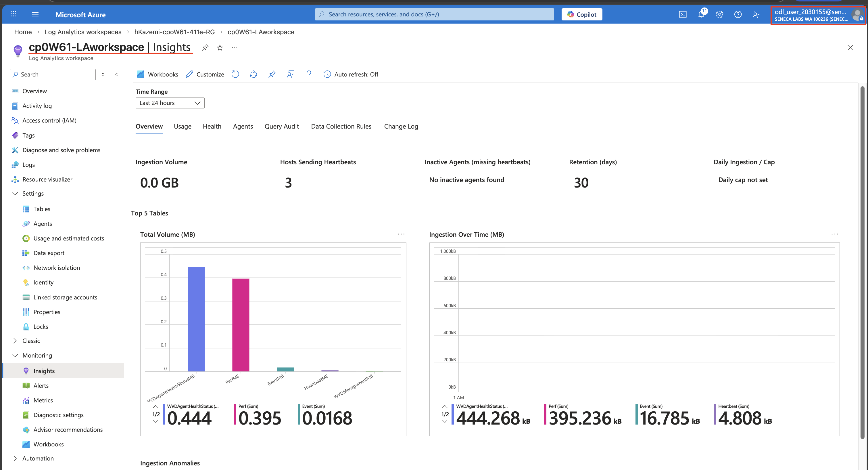This screenshot has width=868, height=470.
Task: Collapse the left sidebar menu with double chevron
Action: tap(117, 74)
